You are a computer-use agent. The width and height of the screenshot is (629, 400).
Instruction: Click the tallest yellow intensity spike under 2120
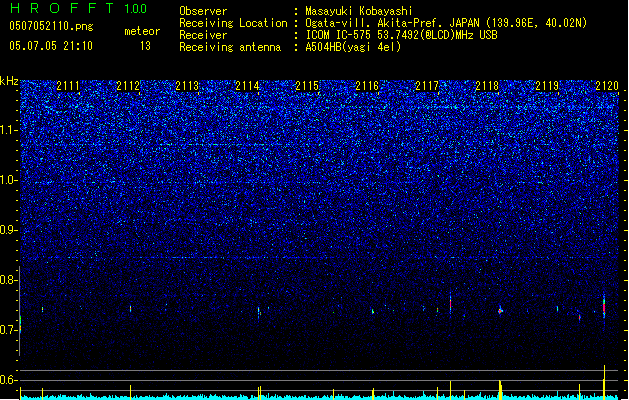[604, 382]
